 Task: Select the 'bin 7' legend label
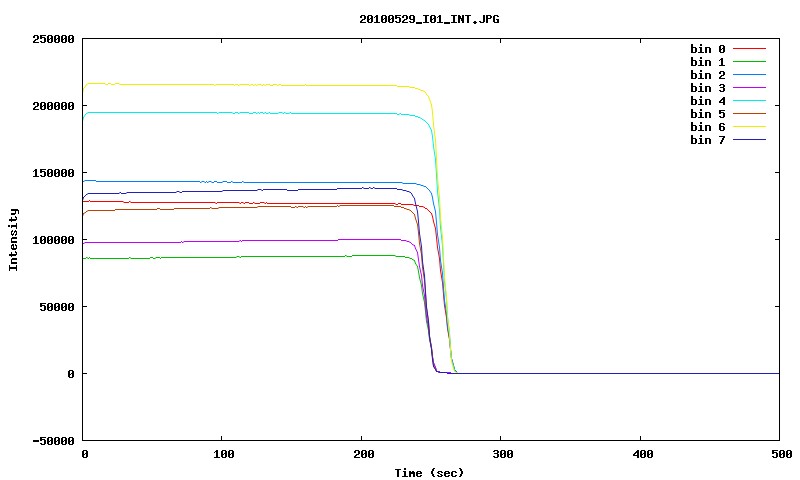pos(708,140)
